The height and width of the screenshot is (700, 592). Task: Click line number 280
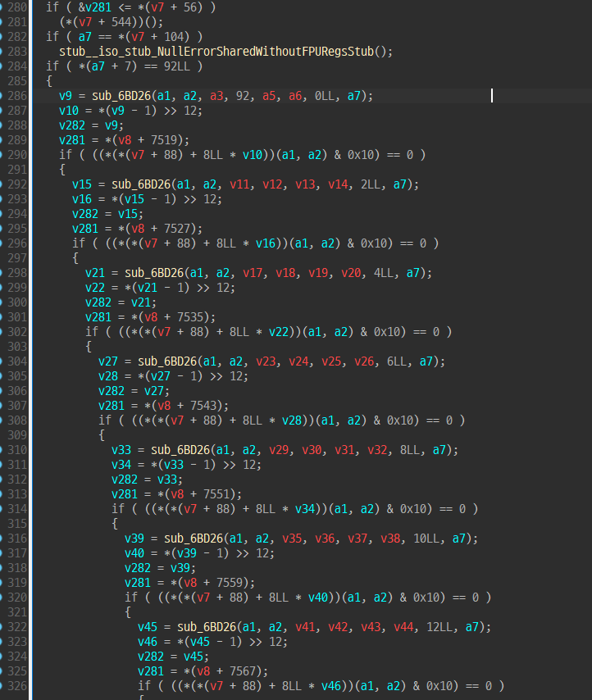click(x=17, y=7)
